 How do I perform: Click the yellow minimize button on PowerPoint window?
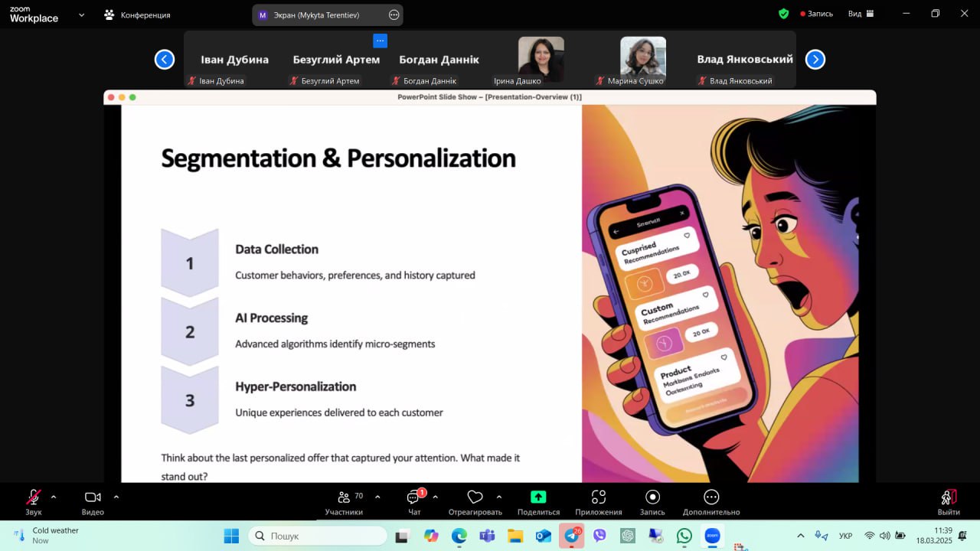(122, 97)
